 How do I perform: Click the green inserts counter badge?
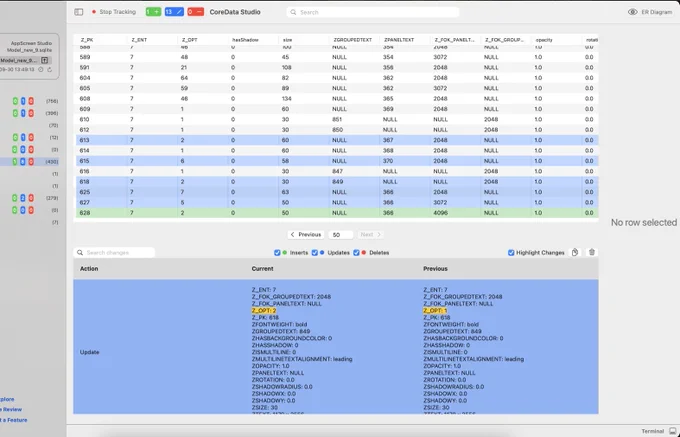pyautogui.click(x=153, y=12)
